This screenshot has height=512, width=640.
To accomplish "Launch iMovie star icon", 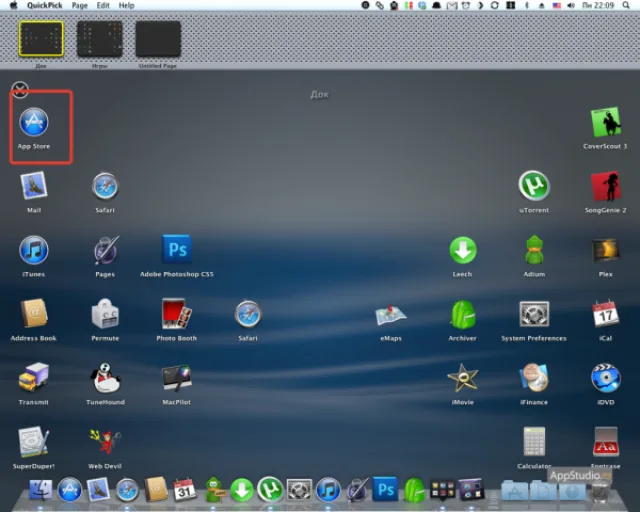I will [x=462, y=378].
